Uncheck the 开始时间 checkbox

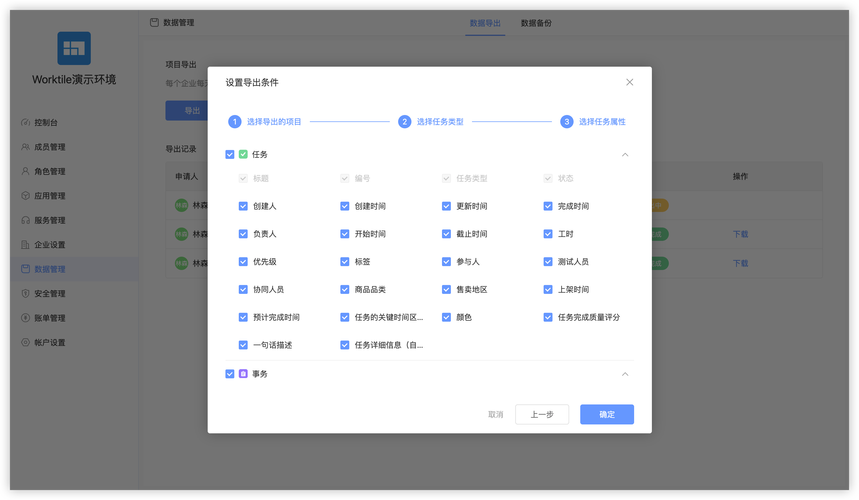pos(345,234)
